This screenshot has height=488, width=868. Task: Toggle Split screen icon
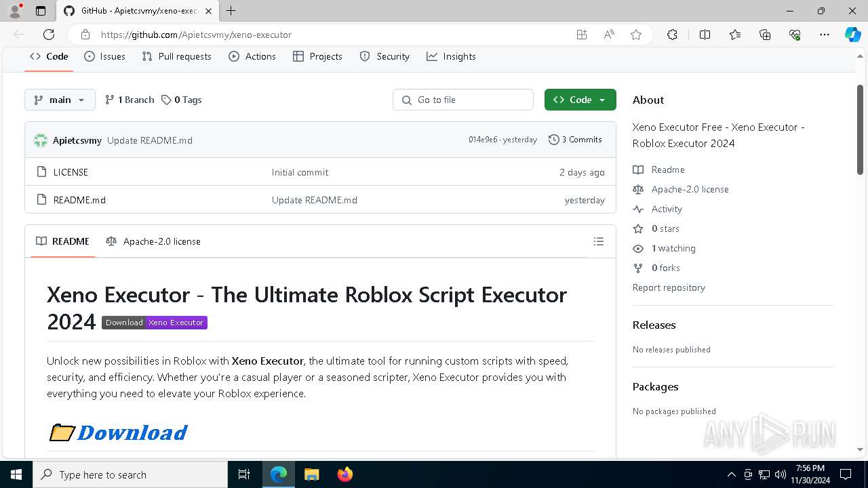pyautogui.click(x=705, y=35)
